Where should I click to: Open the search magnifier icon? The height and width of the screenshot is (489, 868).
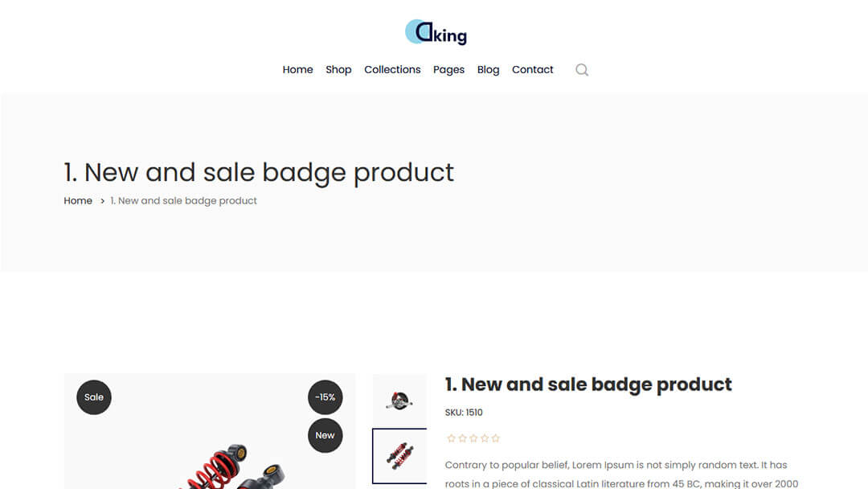click(x=582, y=70)
